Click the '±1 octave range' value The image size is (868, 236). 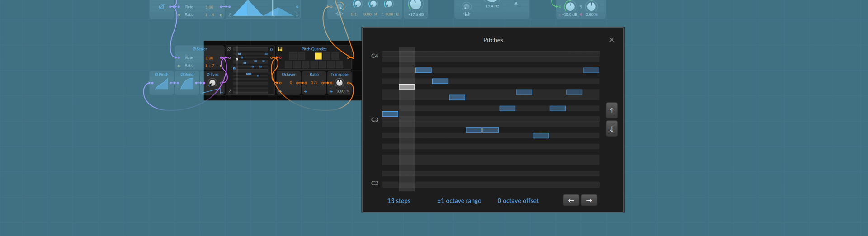(459, 201)
